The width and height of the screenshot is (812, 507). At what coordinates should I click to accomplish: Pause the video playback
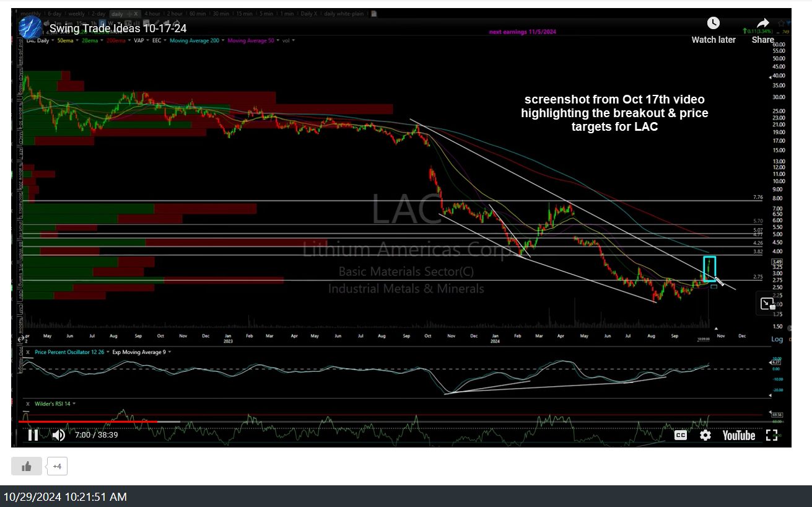click(x=33, y=435)
